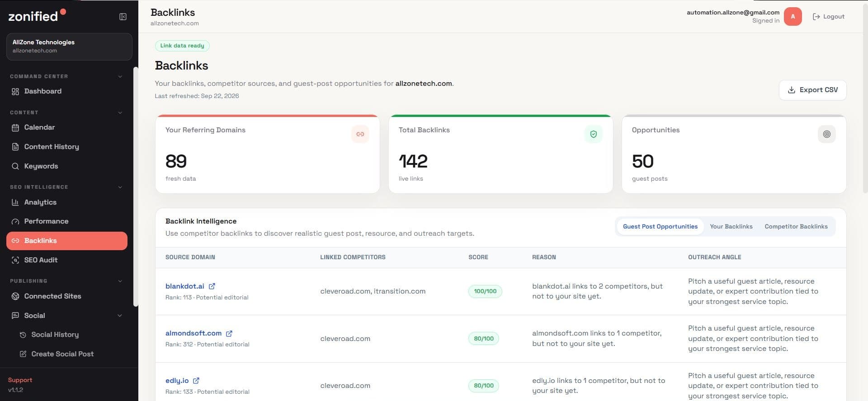Click the 100/100 score badge

coord(485,291)
